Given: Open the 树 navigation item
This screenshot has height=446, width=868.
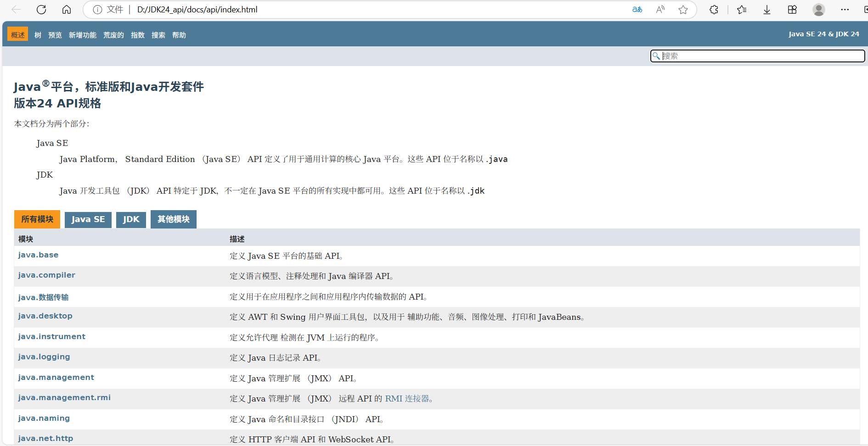Looking at the screenshot, I should click(38, 35).
